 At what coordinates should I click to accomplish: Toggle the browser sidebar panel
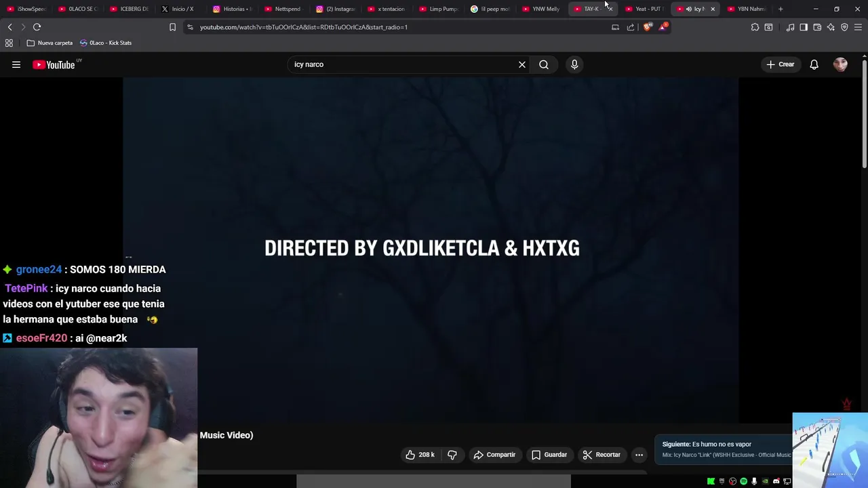pyautogui.click(x=804, y=27)
